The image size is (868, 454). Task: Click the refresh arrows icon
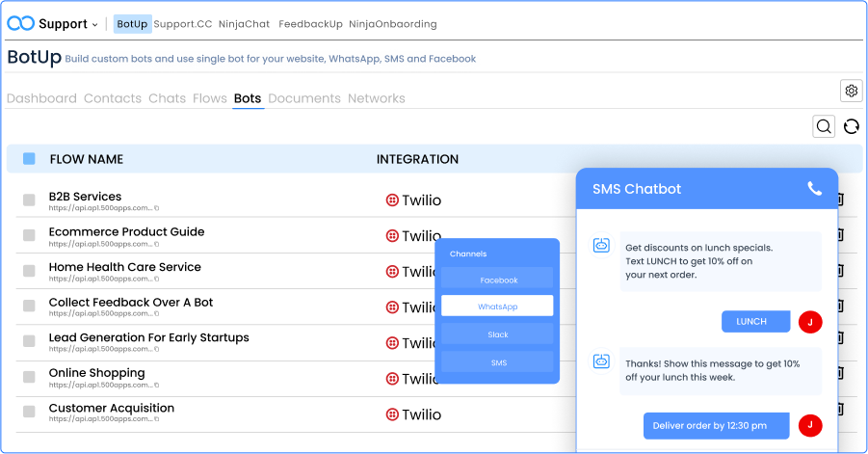[852, 127]
